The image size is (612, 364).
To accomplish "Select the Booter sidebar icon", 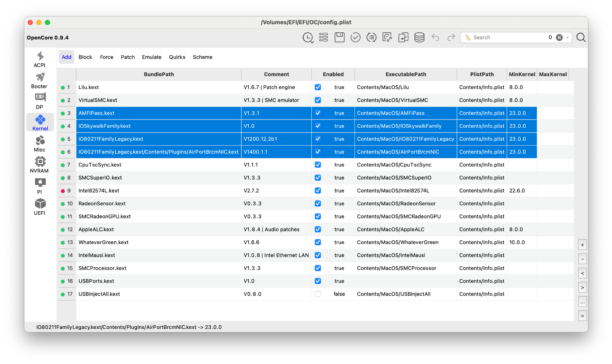I will (x=39, y=81).
